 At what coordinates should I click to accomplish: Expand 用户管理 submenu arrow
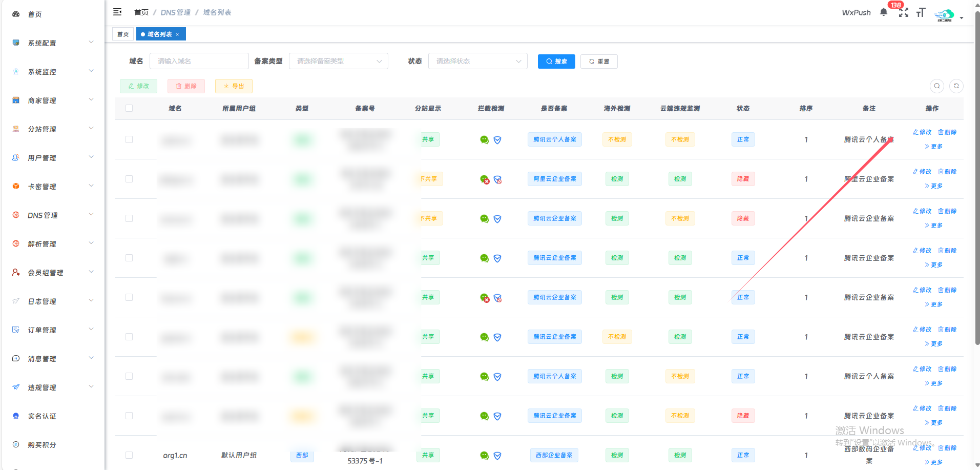91,157
